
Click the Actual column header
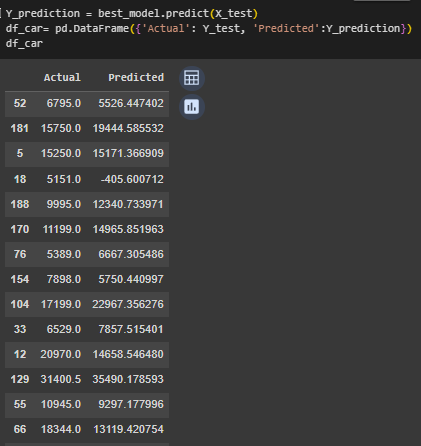pos(62,78)
